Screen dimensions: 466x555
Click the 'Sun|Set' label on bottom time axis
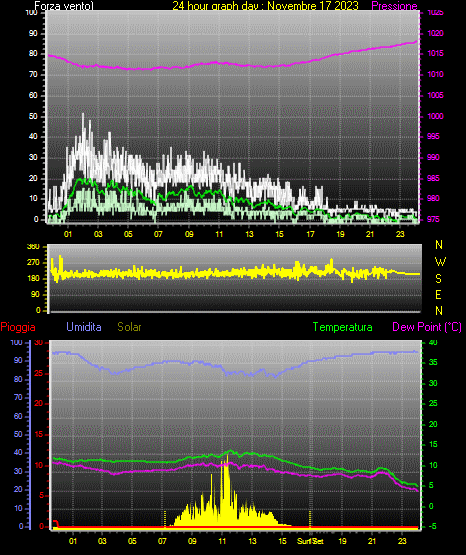(x=310, y=541)
